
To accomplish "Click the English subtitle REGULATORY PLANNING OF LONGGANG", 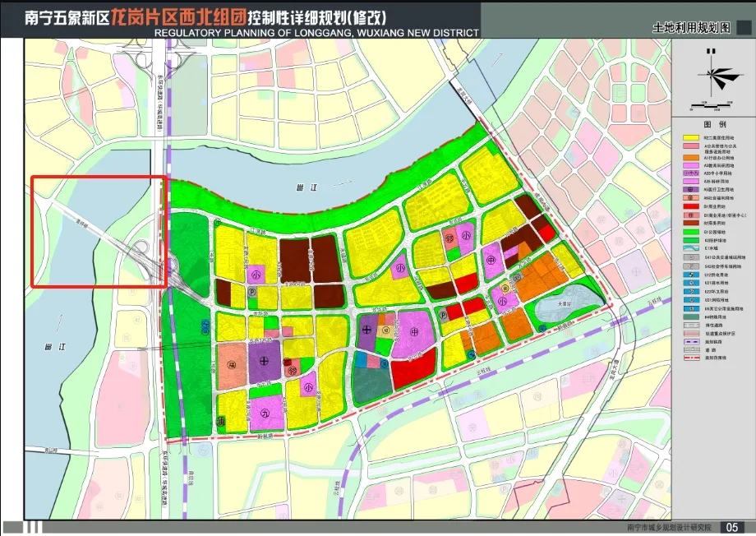I will click(x=316, y=33).
